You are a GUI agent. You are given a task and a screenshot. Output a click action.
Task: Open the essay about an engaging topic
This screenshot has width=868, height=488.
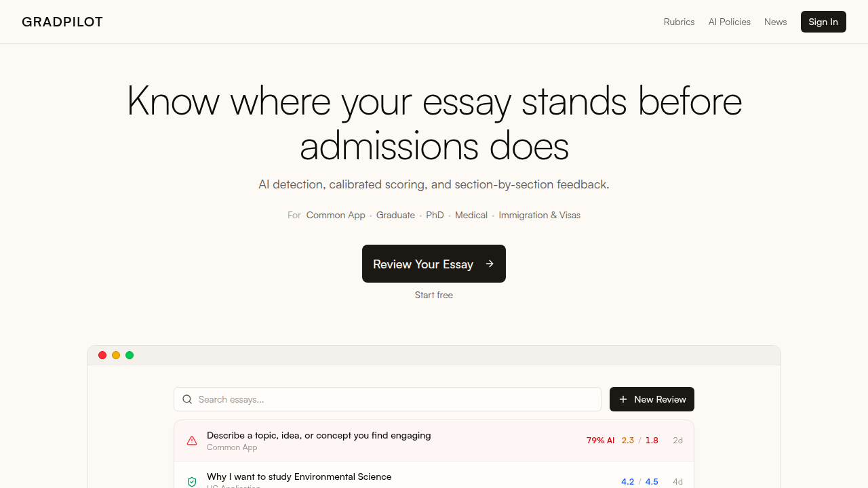434,441
